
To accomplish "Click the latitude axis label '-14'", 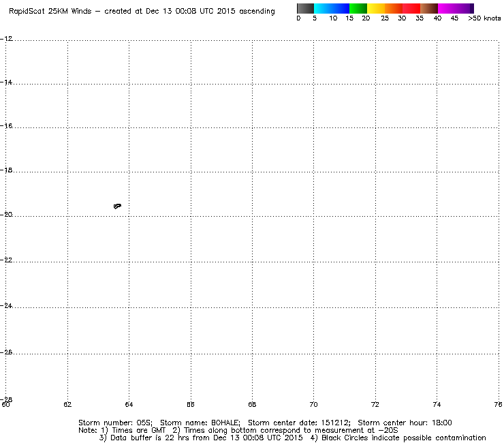I will 6,82.
